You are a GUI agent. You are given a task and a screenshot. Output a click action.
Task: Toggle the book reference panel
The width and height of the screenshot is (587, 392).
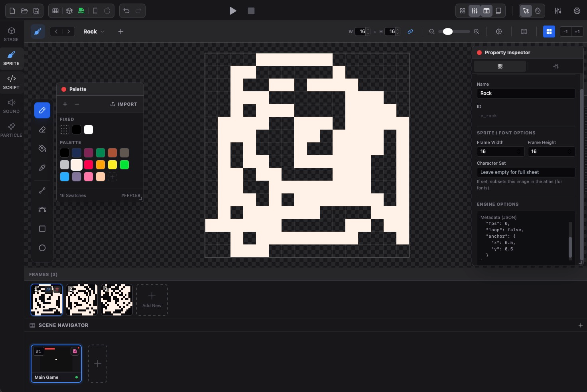pos(498,11)
